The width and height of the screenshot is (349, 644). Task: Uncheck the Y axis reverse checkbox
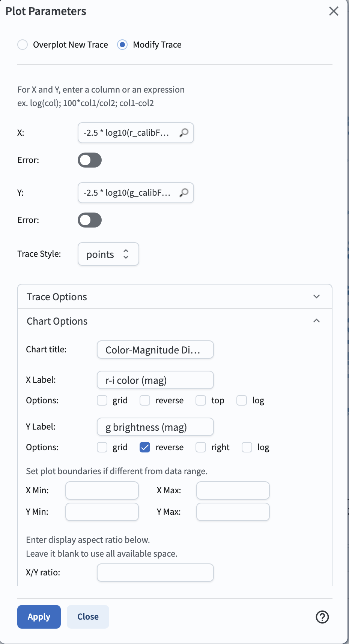145,447
